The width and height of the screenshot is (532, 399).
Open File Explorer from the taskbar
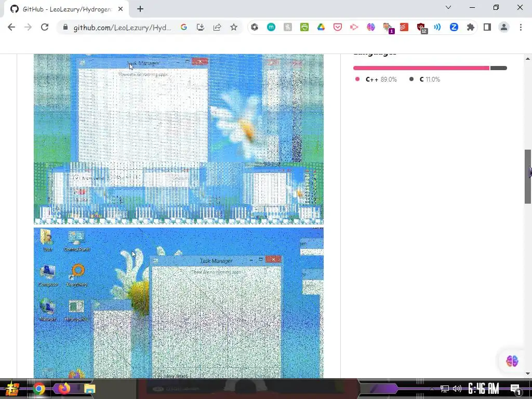pos(89,389)
